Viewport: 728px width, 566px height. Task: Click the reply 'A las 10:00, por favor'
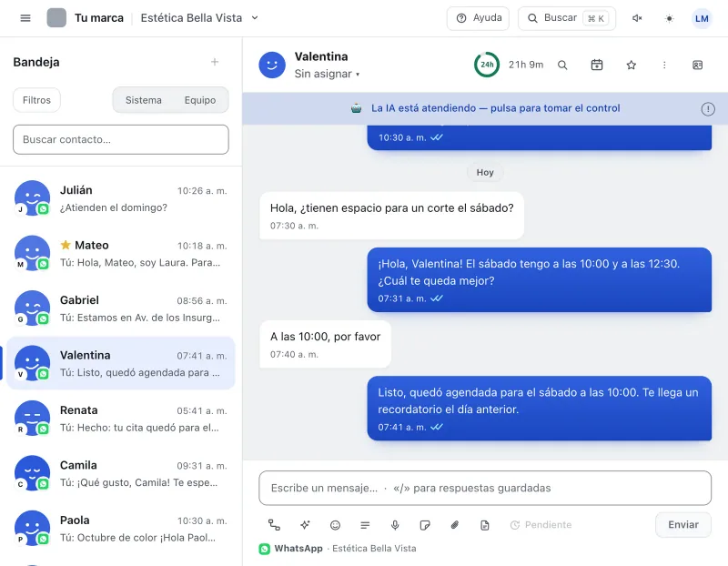click(x=325, y=344)
